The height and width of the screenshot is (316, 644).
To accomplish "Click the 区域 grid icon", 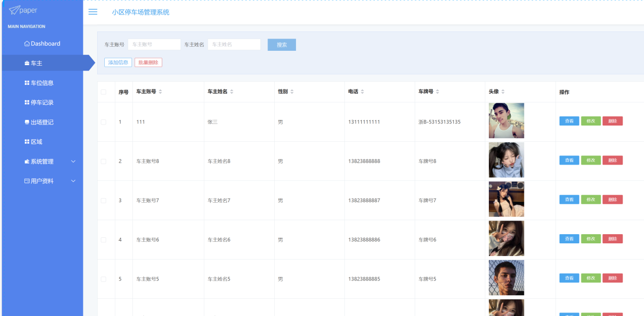I will pyautogui.click(x=27, y=142).
